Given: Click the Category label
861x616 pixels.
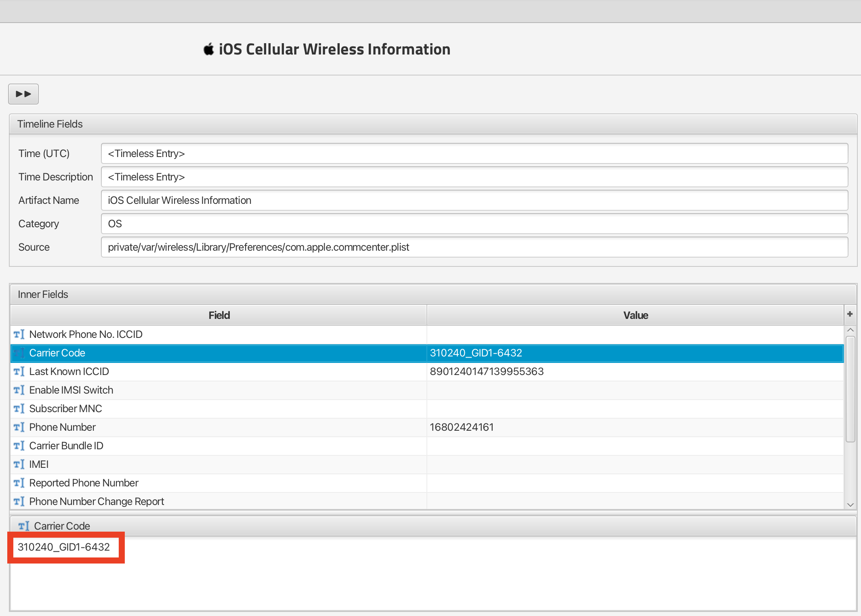Looking at the screenshot, I should (x=39, y=224).
